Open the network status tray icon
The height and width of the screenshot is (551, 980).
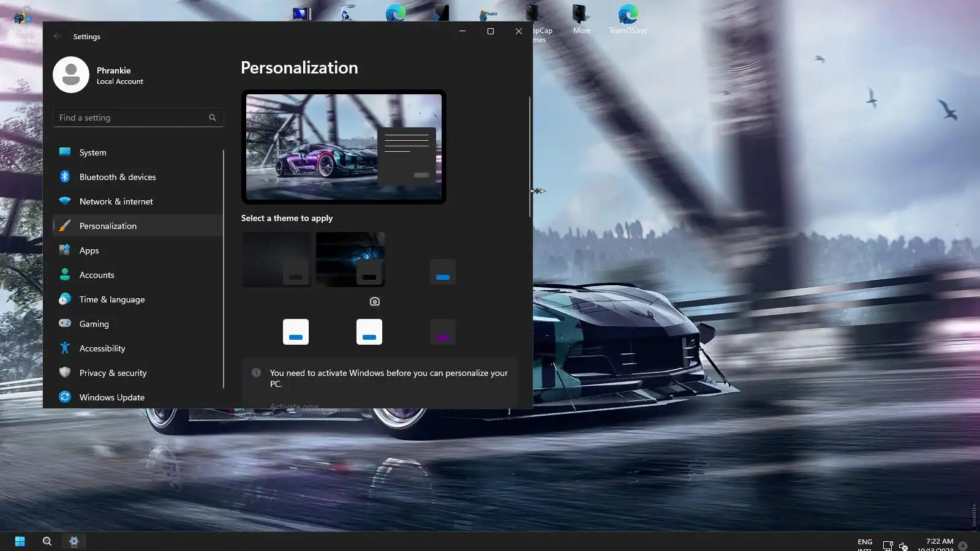pyautogui.click(x=888, y=545)
